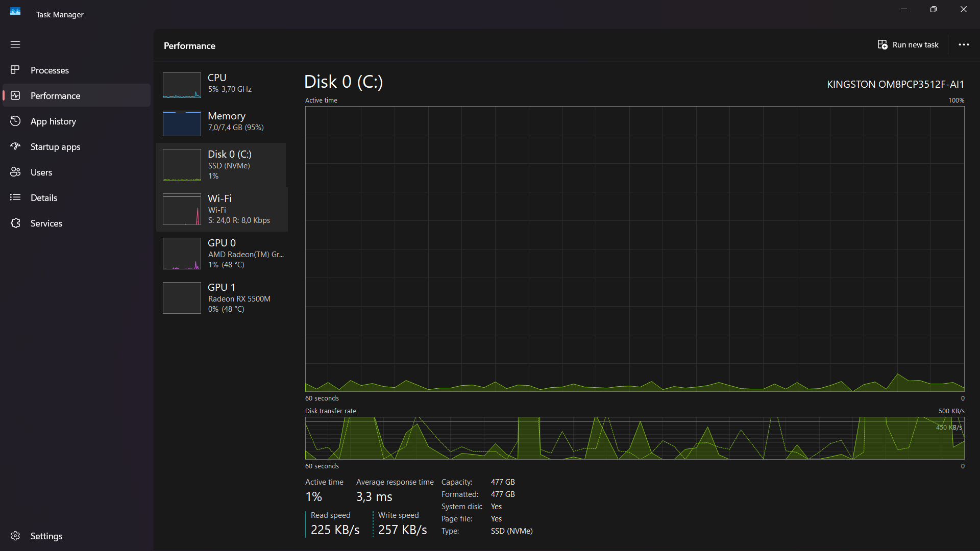Open Settings via gear icon
Viewport: 980px width, 551px height.
[15, 536]
